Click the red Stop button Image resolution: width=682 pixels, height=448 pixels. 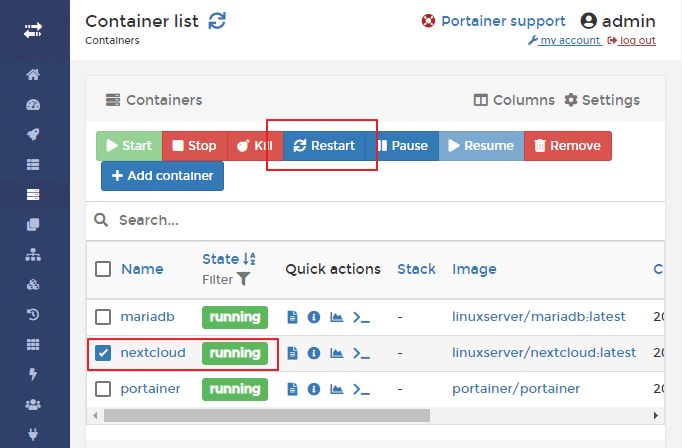click(195, 146)
